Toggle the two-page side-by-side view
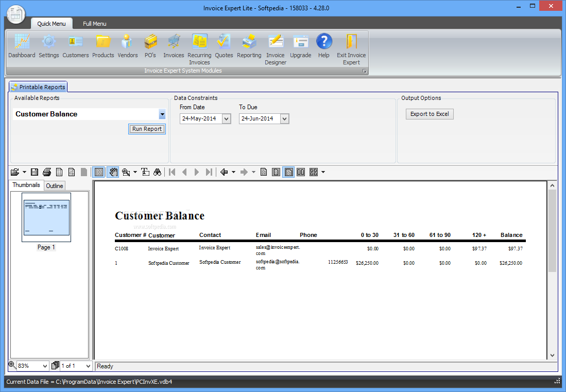This screenshot has height=392, width=566. (x=301, y=172)
